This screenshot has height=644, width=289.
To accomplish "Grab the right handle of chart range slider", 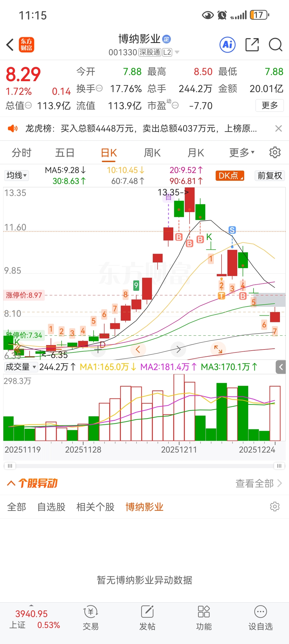I will (x=279, y=466).
